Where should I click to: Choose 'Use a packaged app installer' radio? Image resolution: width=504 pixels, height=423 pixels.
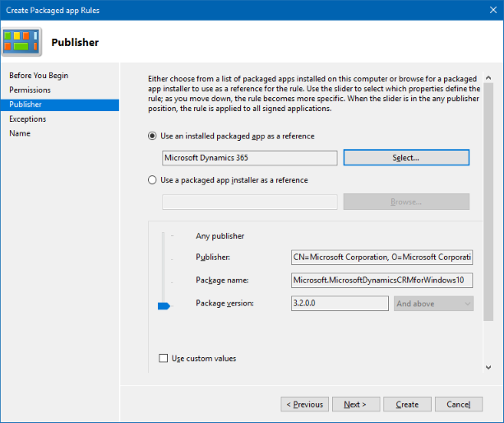(152, 179)
